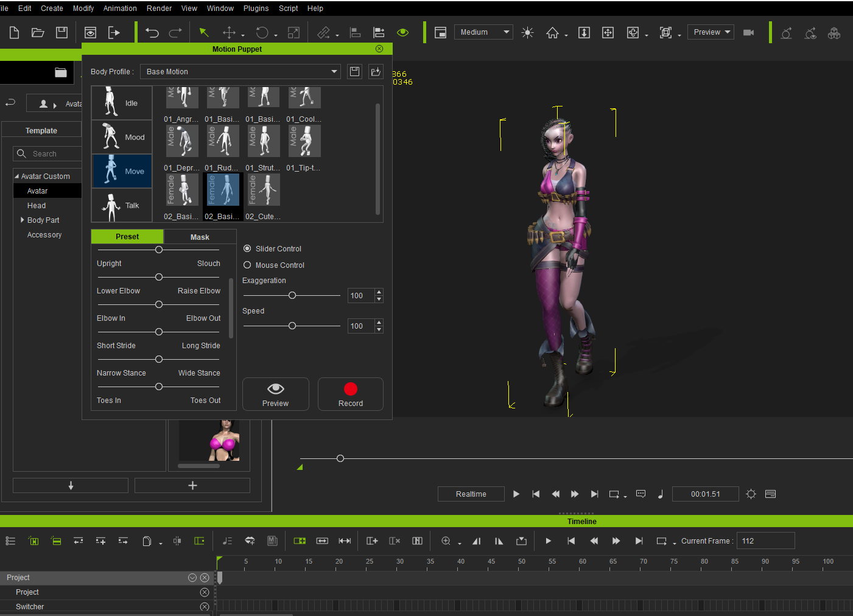The width and height of the screenshot is (853, 616).
Task: Click the Undo arrow in toolbar
Action: [152, 33]
